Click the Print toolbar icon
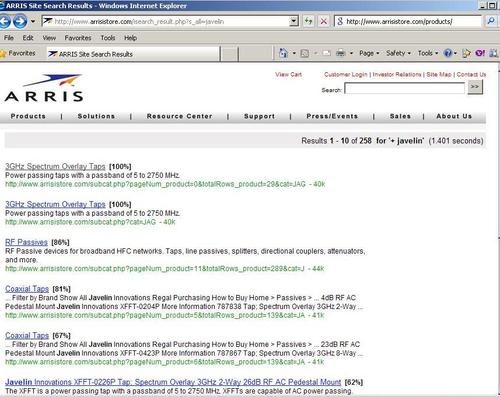The width and height of the screenshot is (500, 397). pos(340,53)
